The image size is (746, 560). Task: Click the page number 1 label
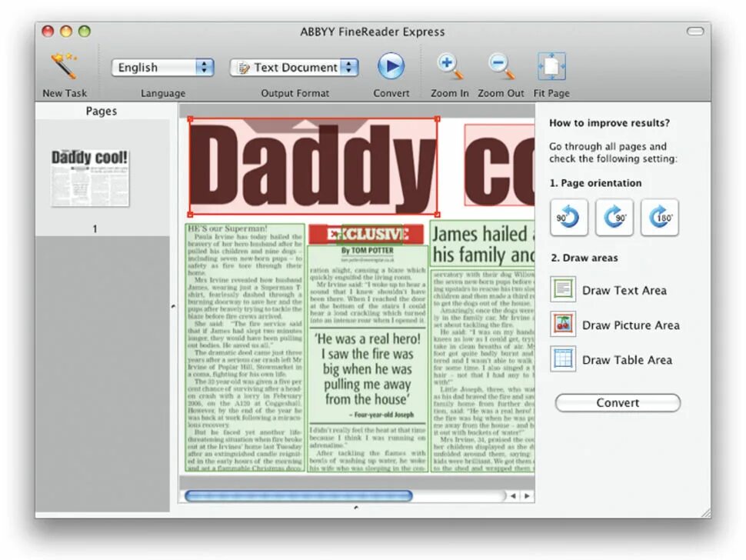[x=95, y=229]
